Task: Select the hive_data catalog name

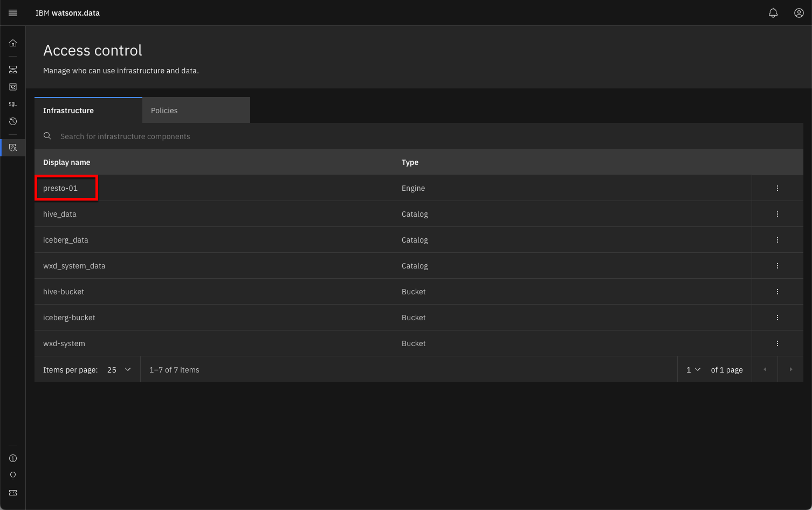Action: [60, 214]
